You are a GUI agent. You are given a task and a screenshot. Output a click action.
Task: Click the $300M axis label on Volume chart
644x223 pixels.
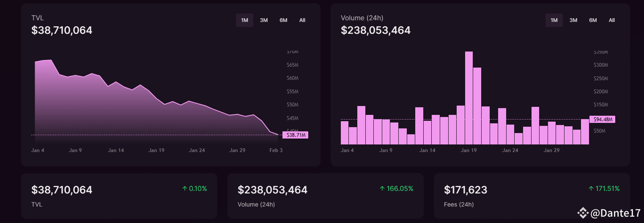[601, 65]
